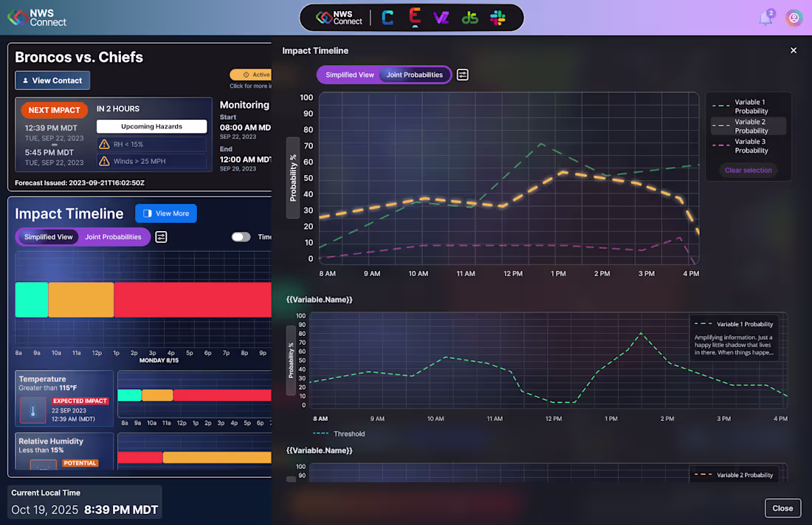Open the user profile avatar

point(794,18)
